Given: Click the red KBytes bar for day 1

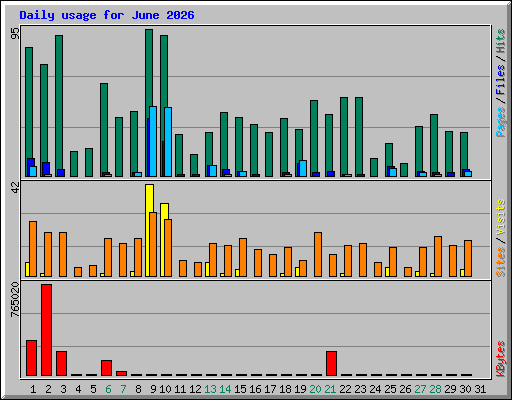Looking at the screenshot, I should (31, 358).
